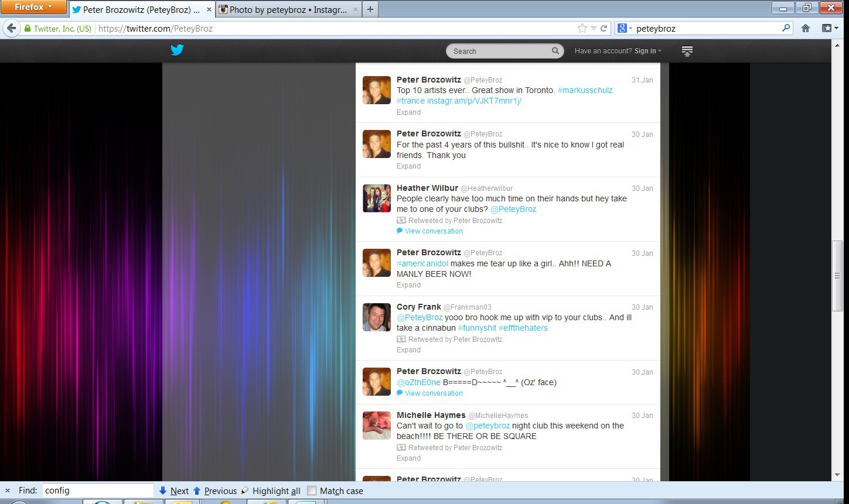Open the Firefox application menu
849x504 pixels.
pyautogui.click(x=33, y=7)
